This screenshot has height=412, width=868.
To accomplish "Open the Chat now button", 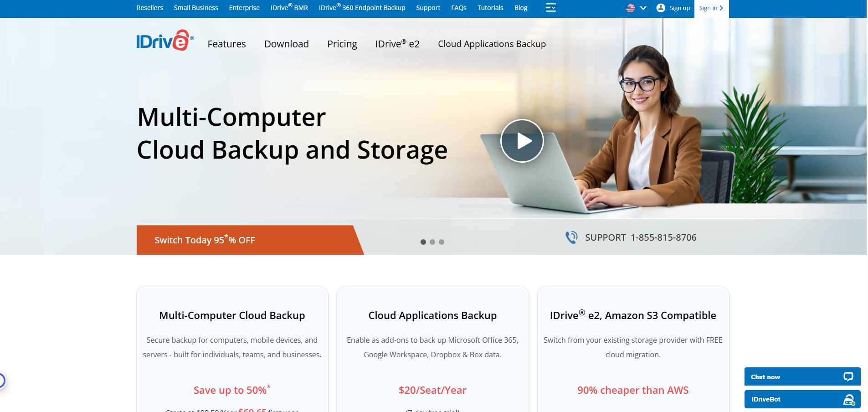I will [802, 376].
